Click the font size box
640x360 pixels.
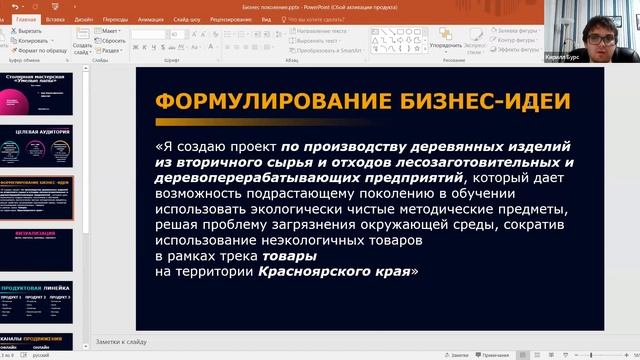(178, 35)
